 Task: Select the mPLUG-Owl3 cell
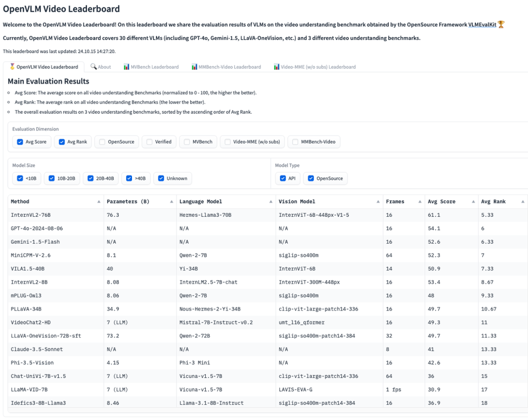click(56, 296)
